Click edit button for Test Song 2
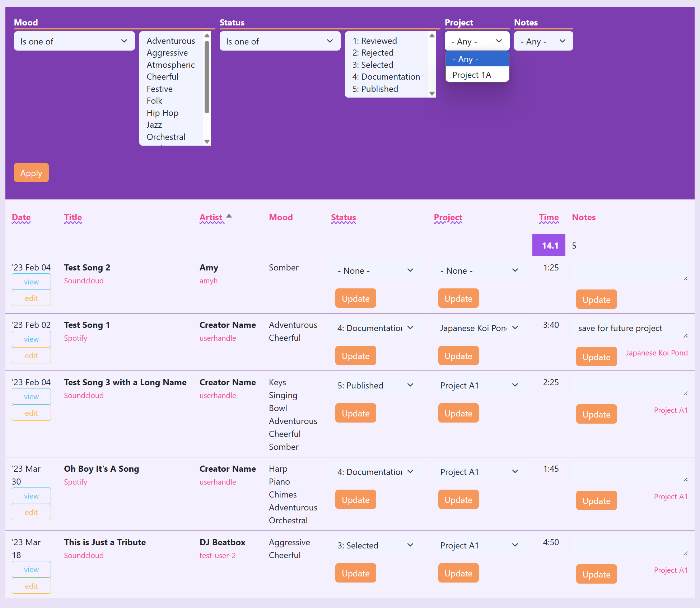 (x=31, y=298)
